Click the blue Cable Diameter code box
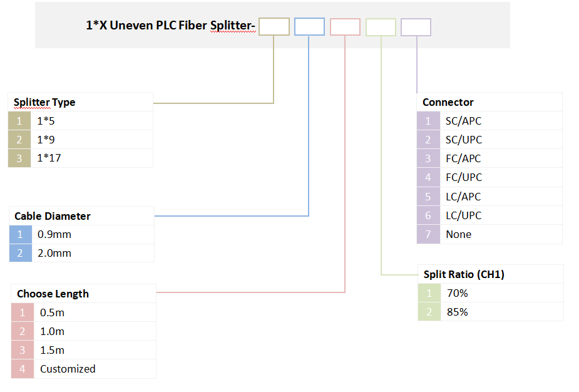Image resolution: width=579 pixels, height=392 pixels. pos(309,27)
